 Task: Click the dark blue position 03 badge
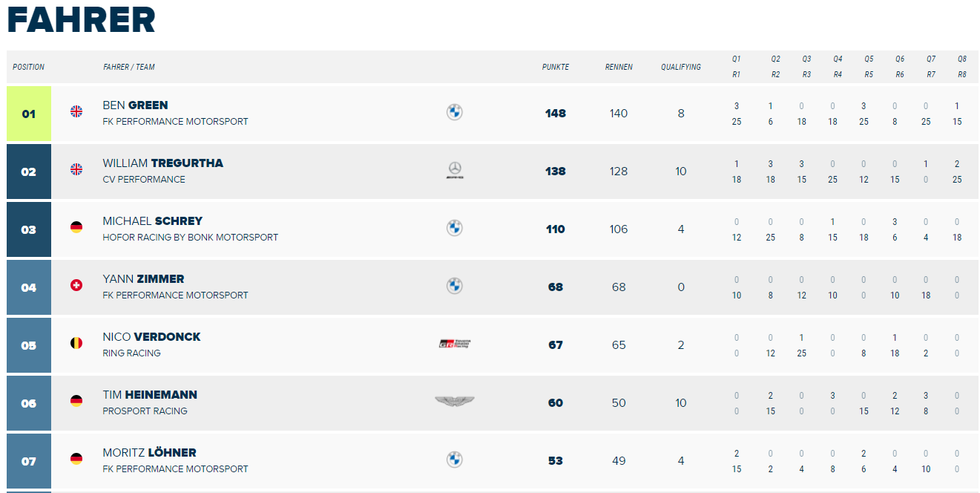point(29,229)
